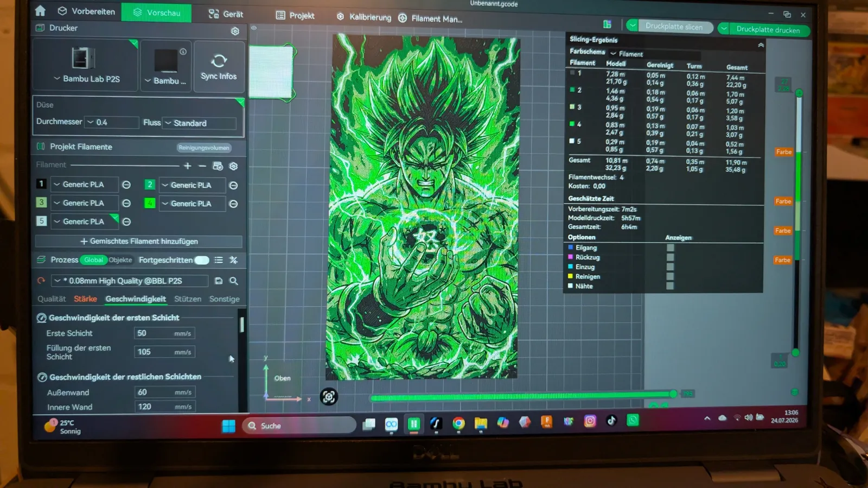Open Bambu Lab P2S printer dropdown
The width and height of the screenshot is (868, 488).
click(86, 79)
